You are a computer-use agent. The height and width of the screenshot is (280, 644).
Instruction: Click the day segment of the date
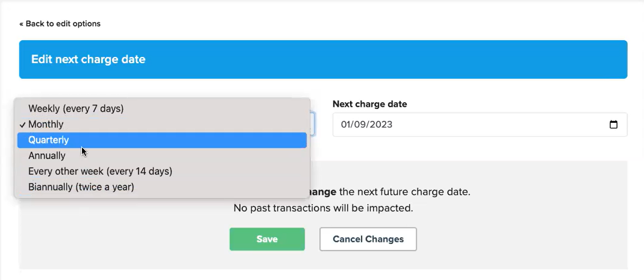click(x=360, y=125)
